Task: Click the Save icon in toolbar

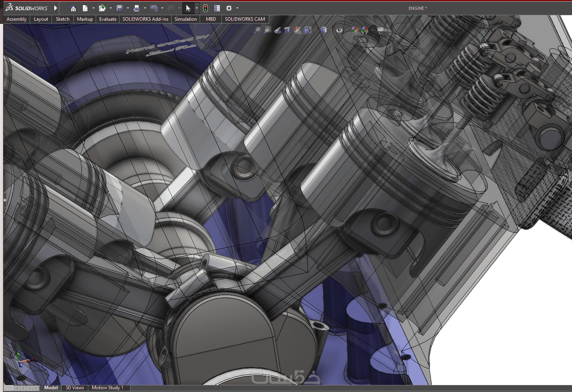Action: click(x=120, y=8)
